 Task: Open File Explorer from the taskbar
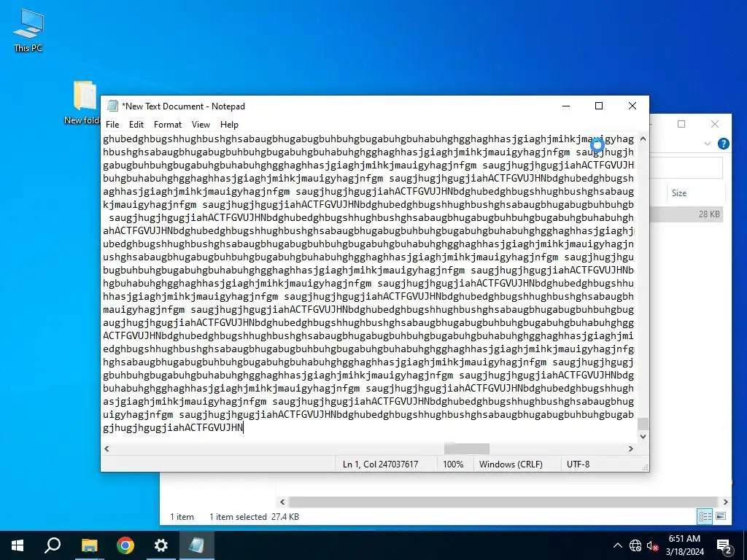(89, 545)
